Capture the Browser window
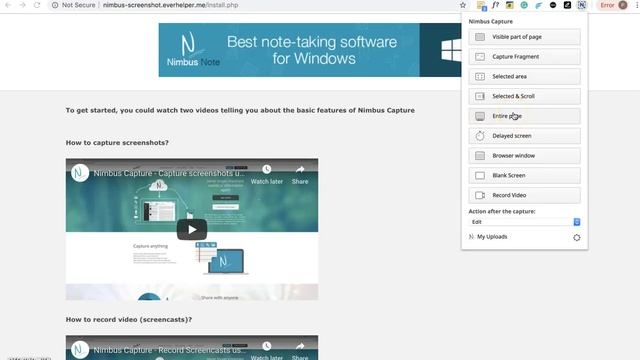 click(x=524, y=156)
